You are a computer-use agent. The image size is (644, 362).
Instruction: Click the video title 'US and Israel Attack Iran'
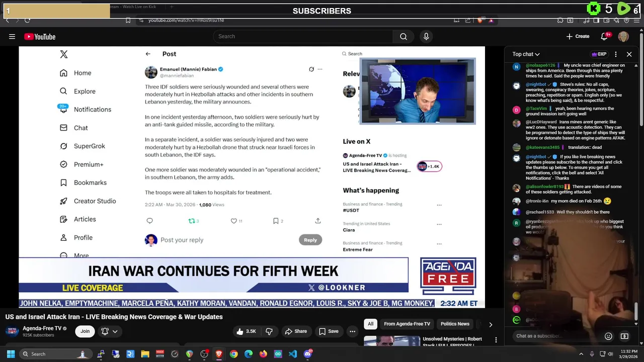pyautogui.click(x=114, y=317)
